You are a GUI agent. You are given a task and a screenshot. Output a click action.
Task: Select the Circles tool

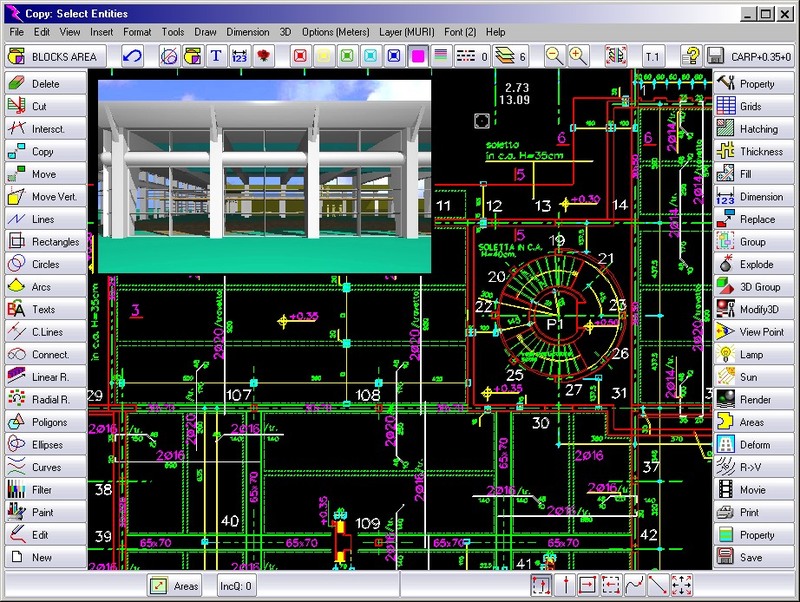point(45,264)
